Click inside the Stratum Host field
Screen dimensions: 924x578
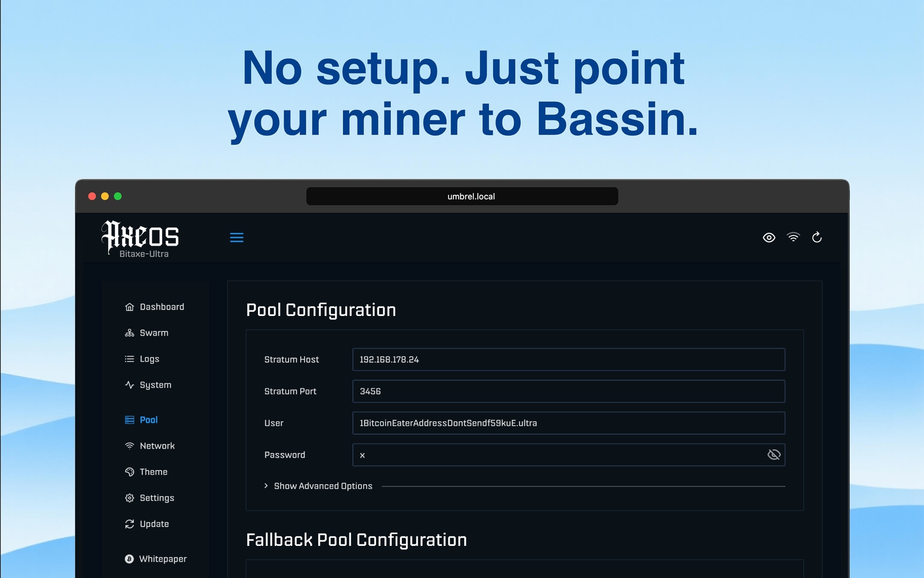pyautogui.click(x=568, y=359)
